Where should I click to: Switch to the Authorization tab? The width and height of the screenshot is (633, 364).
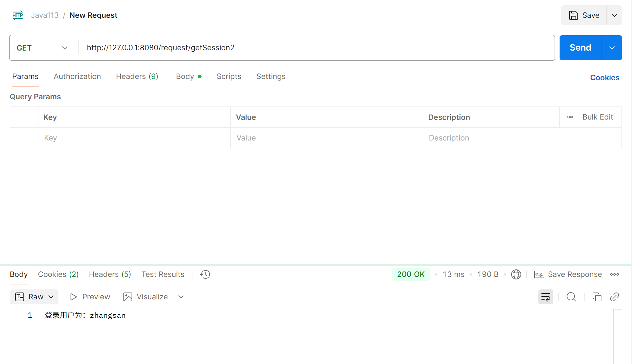click(77, 76)
